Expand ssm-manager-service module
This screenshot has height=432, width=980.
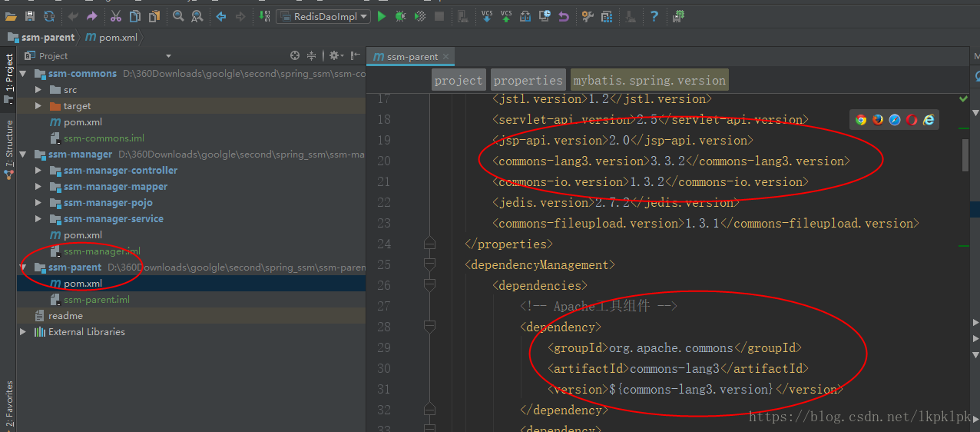pyautogui.click(x=38, y=219)
